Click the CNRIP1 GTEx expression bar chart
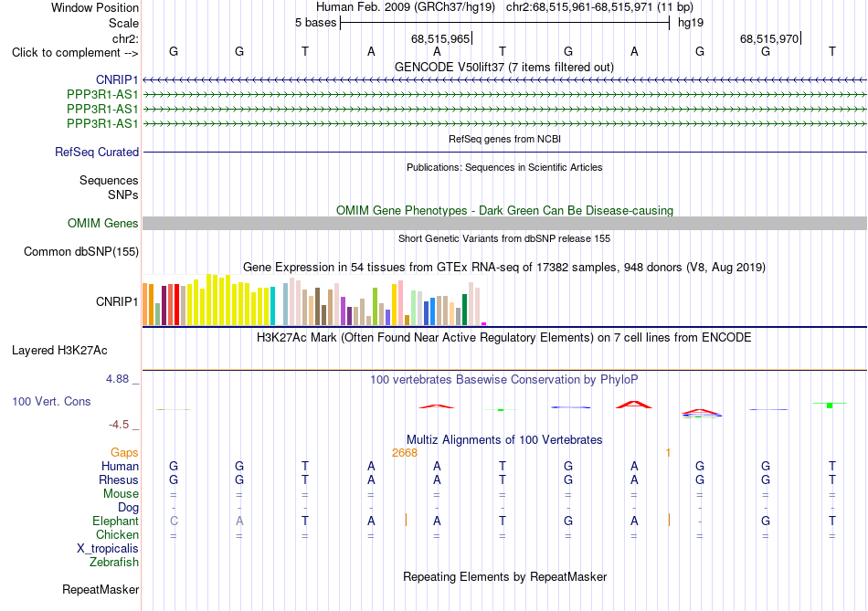868x611 pixels. [314, 300]
